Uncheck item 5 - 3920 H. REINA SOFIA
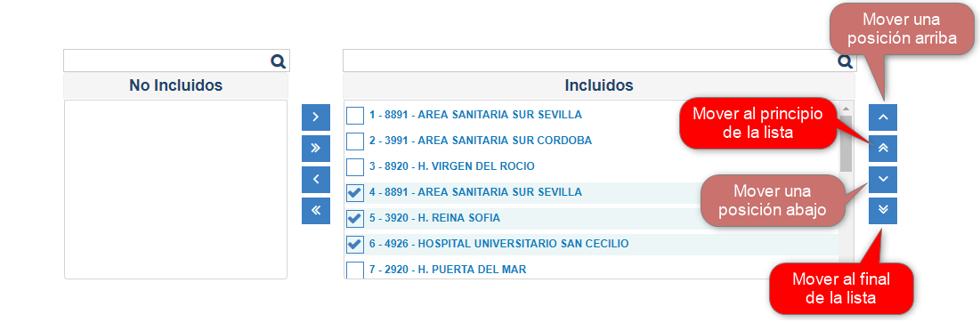980x323 pixels. coord(354,219)
